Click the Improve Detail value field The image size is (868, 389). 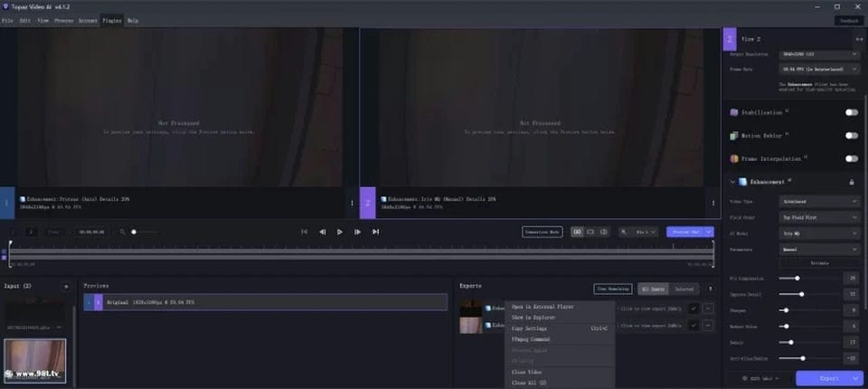(852, 294)
